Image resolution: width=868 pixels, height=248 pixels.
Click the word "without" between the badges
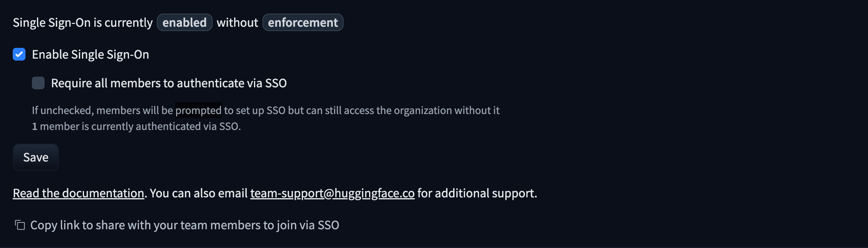237,23
